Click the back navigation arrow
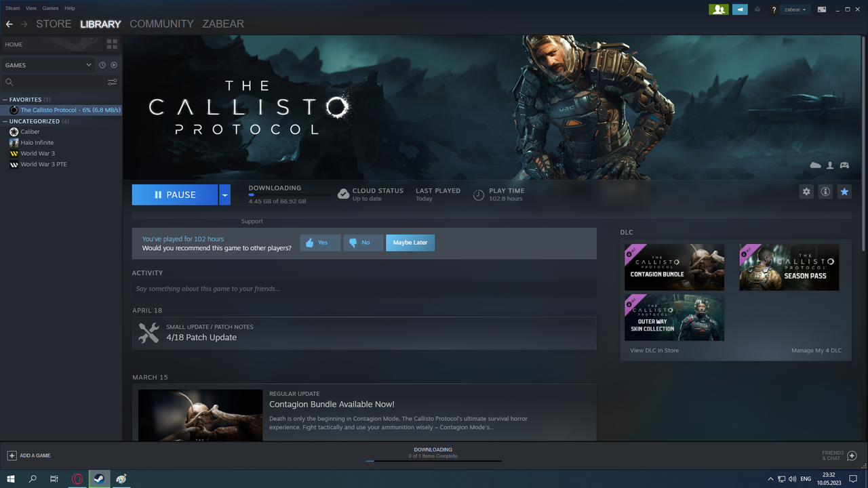Image resolution: width=868 pixels, height=488 pixels. 9,24
